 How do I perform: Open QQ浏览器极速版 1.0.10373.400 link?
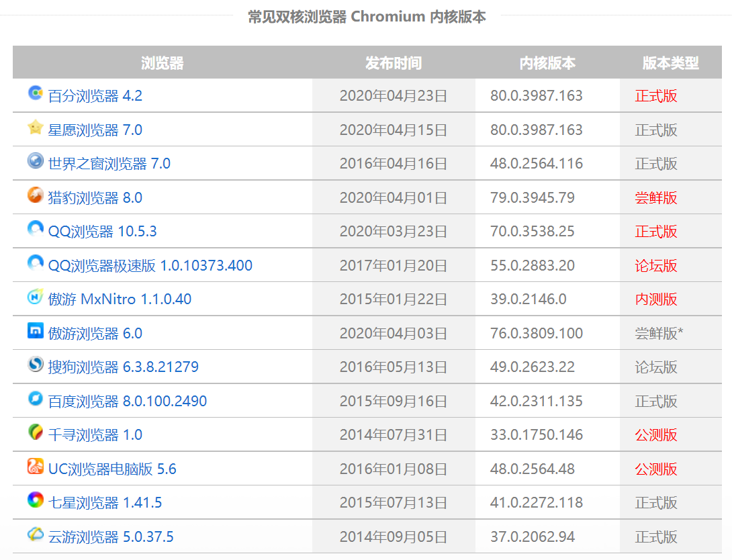tap(150, 266)
